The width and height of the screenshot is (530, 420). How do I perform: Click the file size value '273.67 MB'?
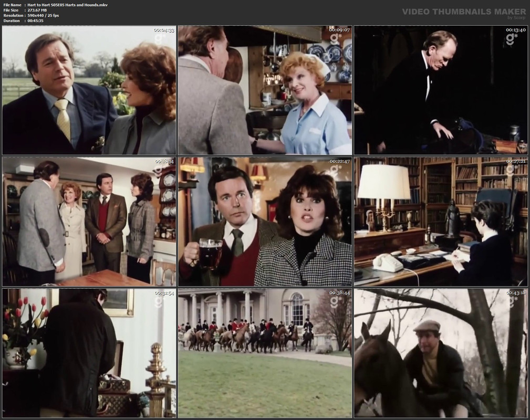tap(37, 10)
